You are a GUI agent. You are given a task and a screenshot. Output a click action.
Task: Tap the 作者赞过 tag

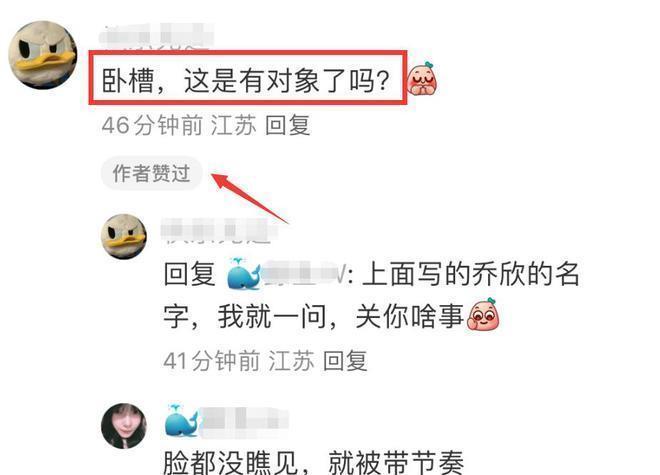[x=152, y=173]
